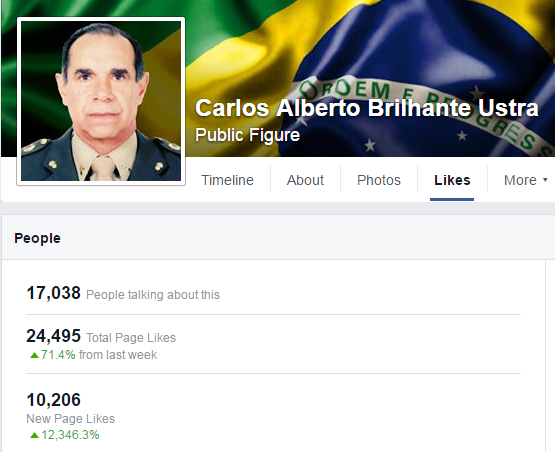Click the 24,495 total likes number
This screenshot has height=452, width=555.
(53, 336)
